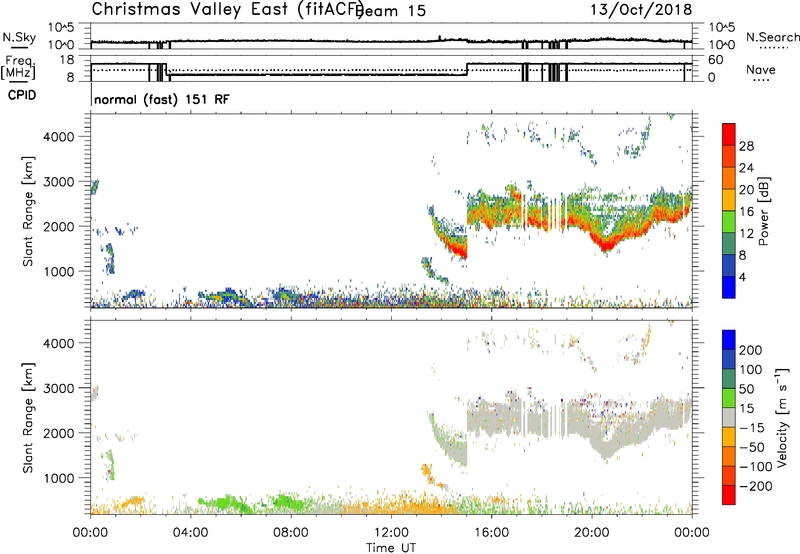The height and width of the screenshot is (554, 800).
Task: Click the green velocity patch near 05:00
Action: (x=224, y=502)
